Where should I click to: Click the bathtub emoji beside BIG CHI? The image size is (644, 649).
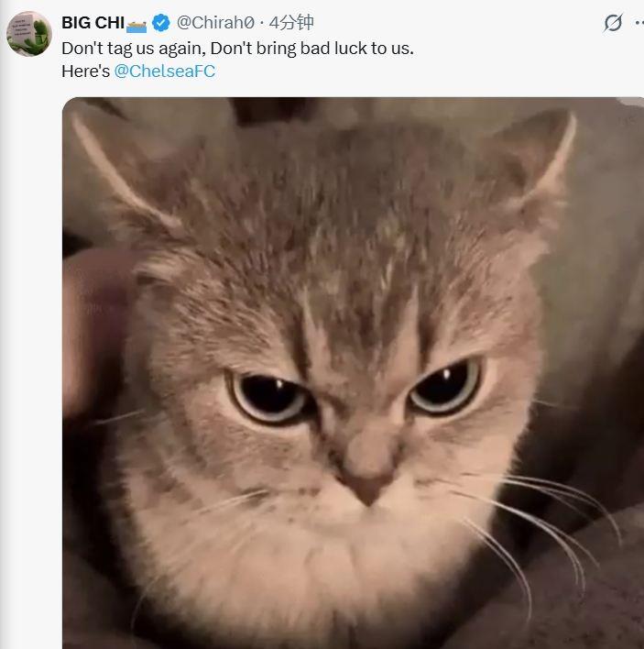137,23
